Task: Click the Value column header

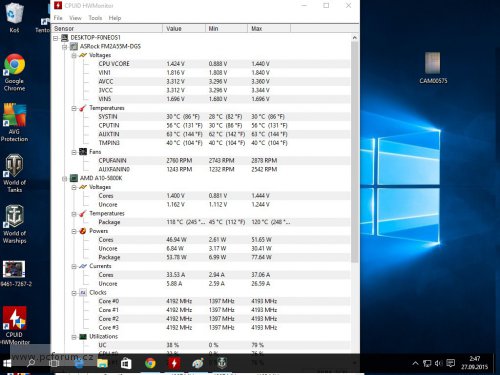Action: 184,29
